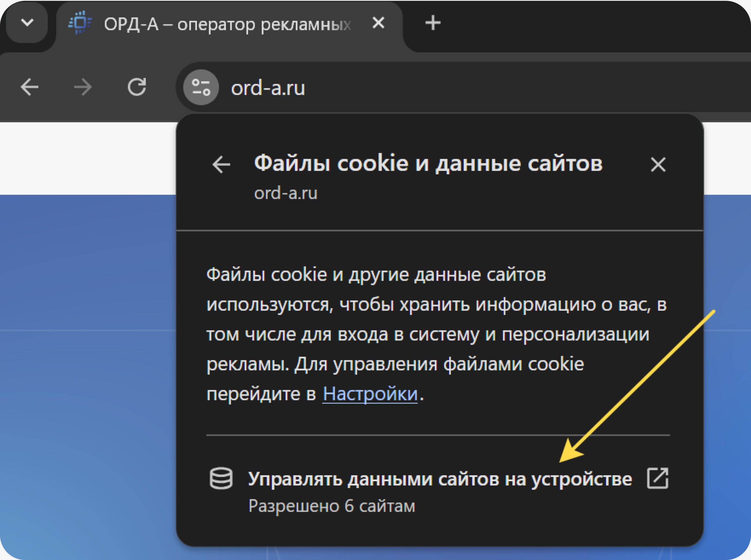The height and width of the screenshot is (560, 751).
Task: Click the Разрешено 6 сайтам subtitle
Action: click(331, 506)
